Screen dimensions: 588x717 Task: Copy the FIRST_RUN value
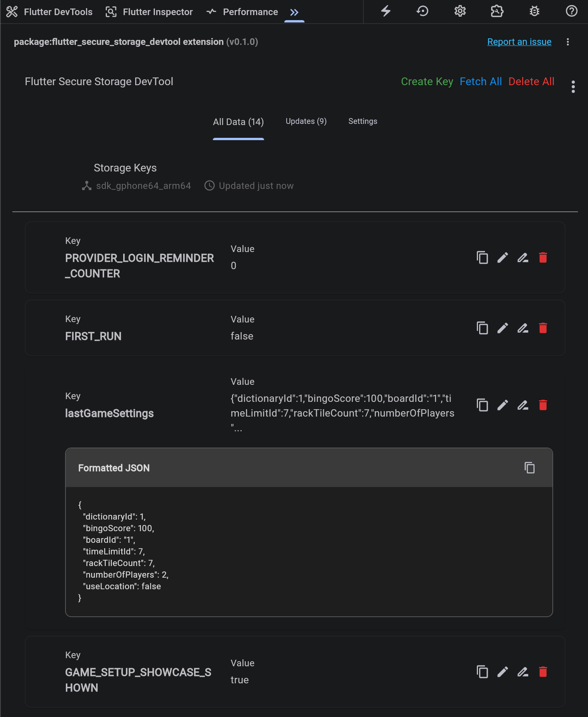click(482, 328)
